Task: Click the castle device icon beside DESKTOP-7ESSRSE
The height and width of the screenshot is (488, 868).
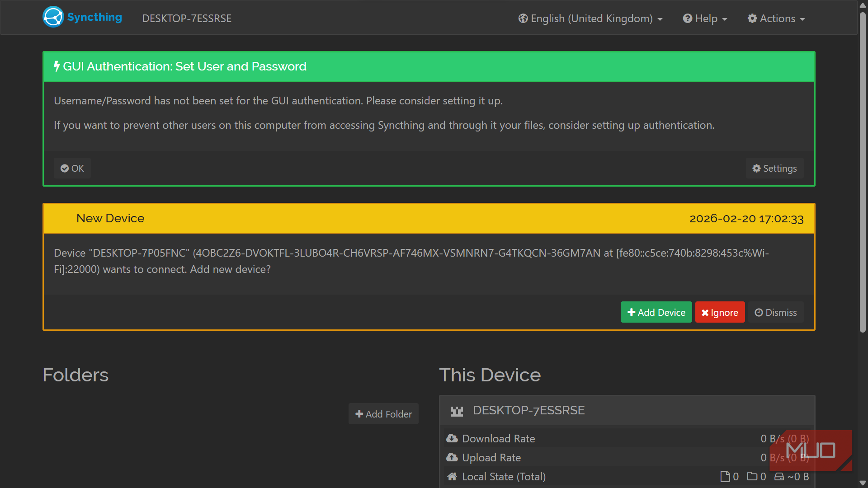Action: pyautogui.click(x=457, y=411)
